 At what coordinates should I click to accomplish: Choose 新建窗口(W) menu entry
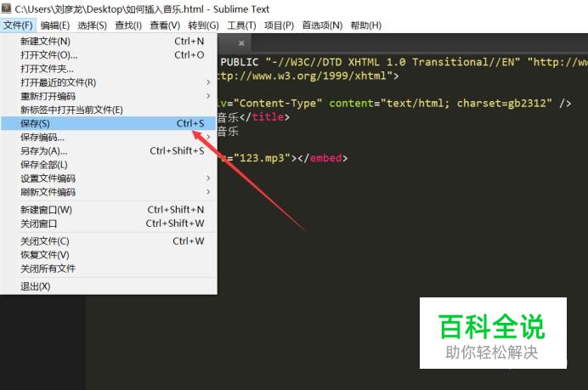tap(109, 210)
